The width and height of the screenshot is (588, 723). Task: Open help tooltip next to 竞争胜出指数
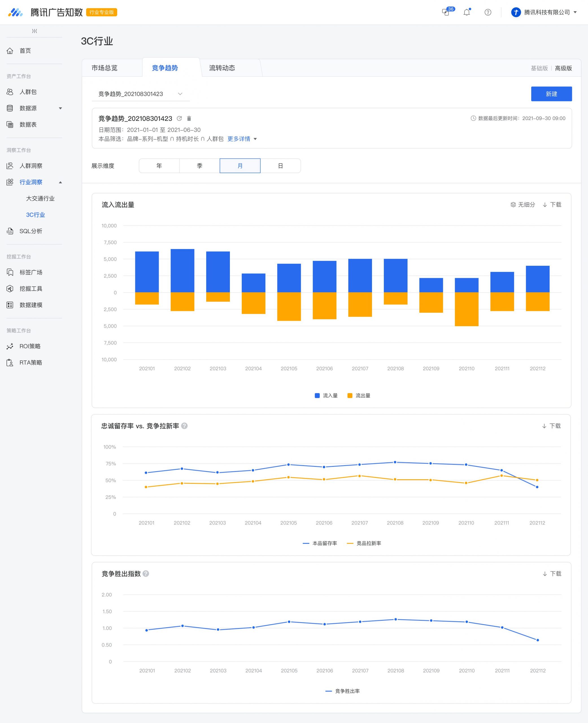[x=146, y=574]
